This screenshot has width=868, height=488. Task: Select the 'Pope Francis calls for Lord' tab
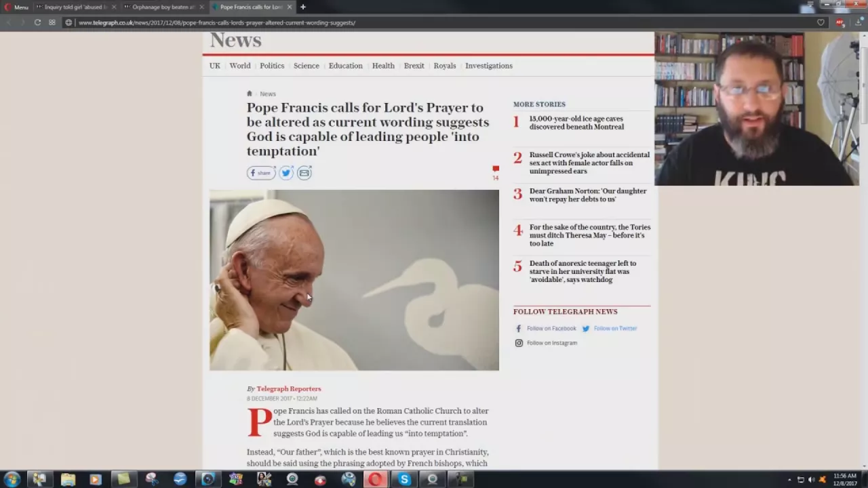coord(251,7)
